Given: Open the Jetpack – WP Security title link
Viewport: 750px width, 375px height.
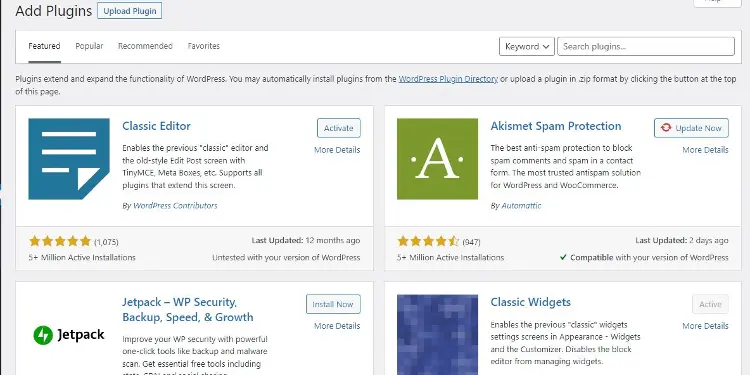Looking at the screenshot, I should point(188,309).
